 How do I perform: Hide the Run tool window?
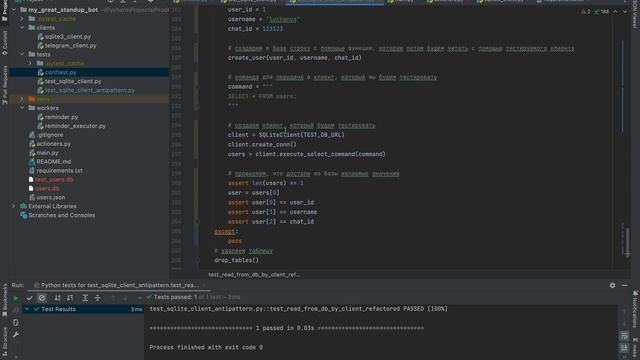point(625,285)
